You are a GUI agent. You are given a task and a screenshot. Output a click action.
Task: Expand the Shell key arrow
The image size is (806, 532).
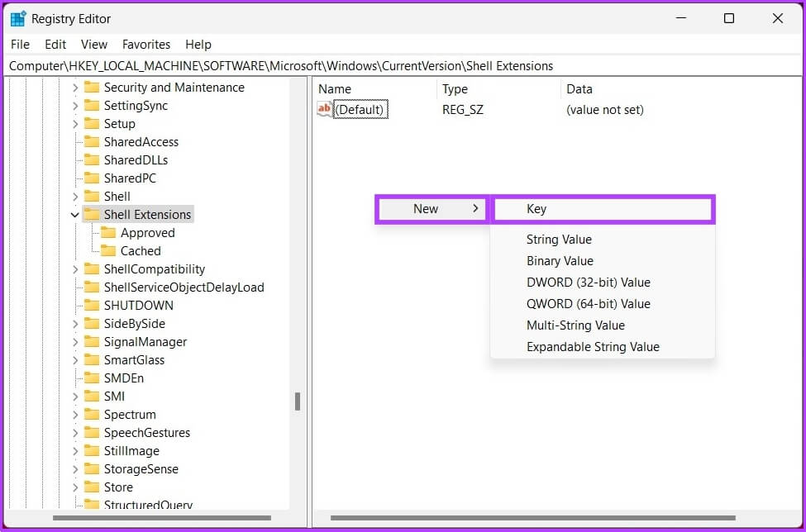click(x=75, y=197)
